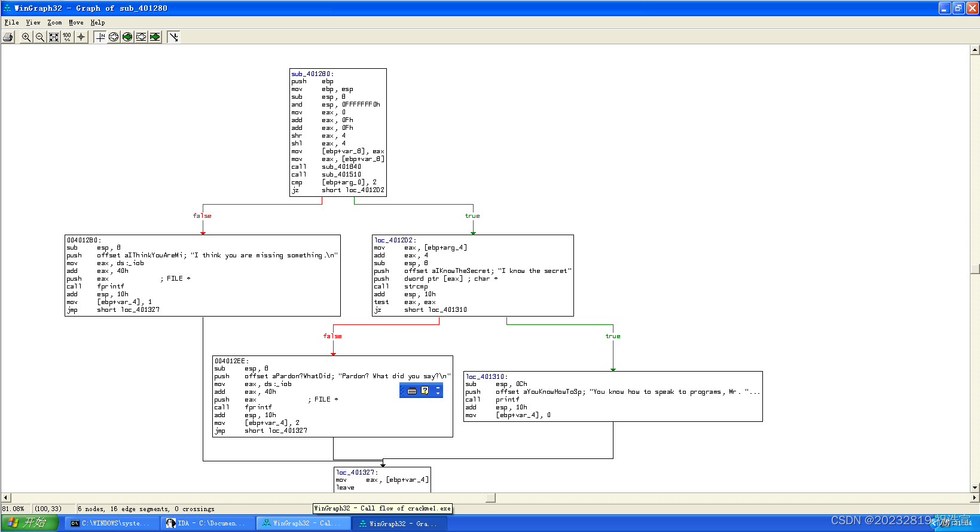Click the help question icon on language bar

click(425, 391)
